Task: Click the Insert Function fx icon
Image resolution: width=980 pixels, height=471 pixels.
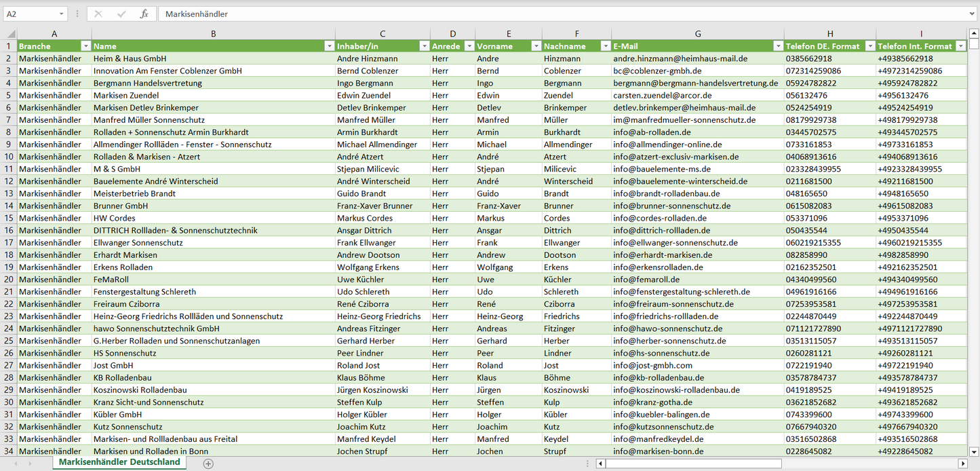Action: [144, 14]
